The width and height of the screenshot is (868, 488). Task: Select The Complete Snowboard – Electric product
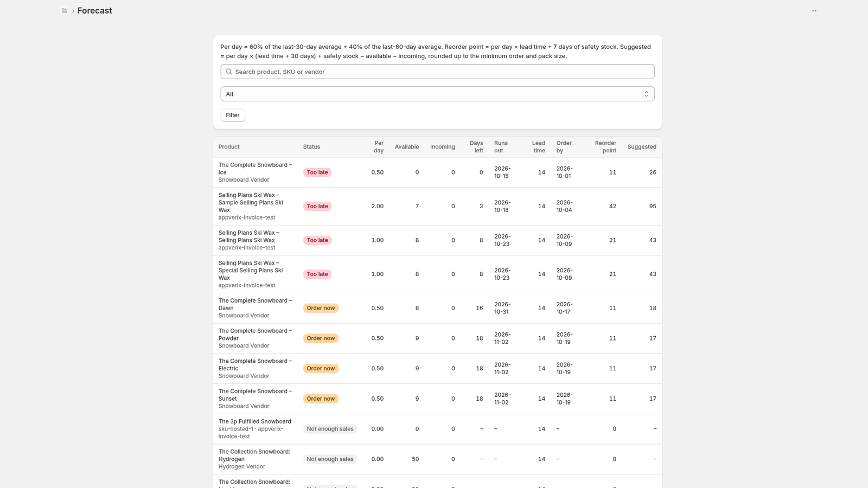coord(255,365)
